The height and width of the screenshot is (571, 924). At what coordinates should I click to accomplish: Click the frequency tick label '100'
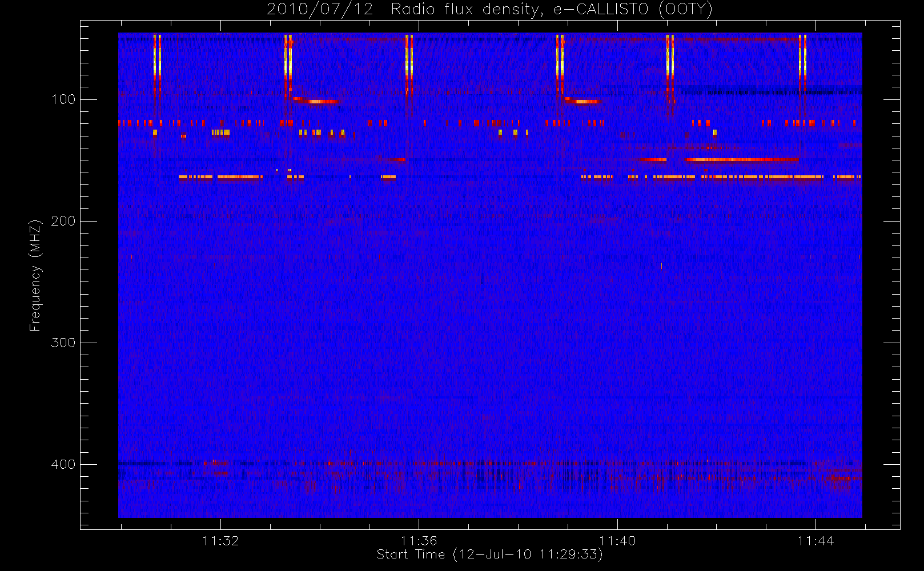pos(63,99)
